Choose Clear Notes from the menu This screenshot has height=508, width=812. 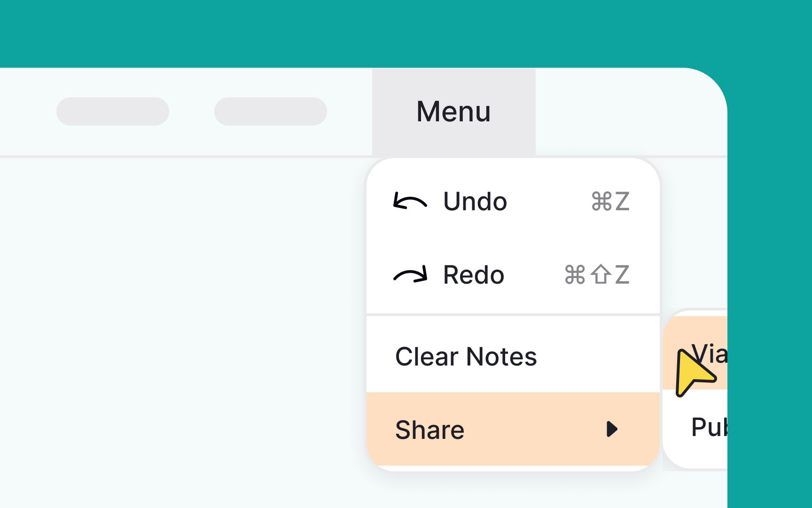(466, 357)
